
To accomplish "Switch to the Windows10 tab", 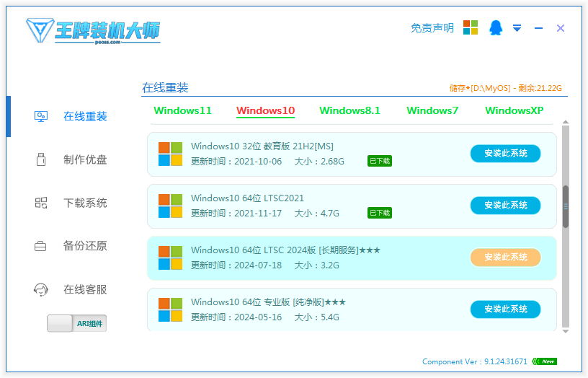I will tap(265, 111).
